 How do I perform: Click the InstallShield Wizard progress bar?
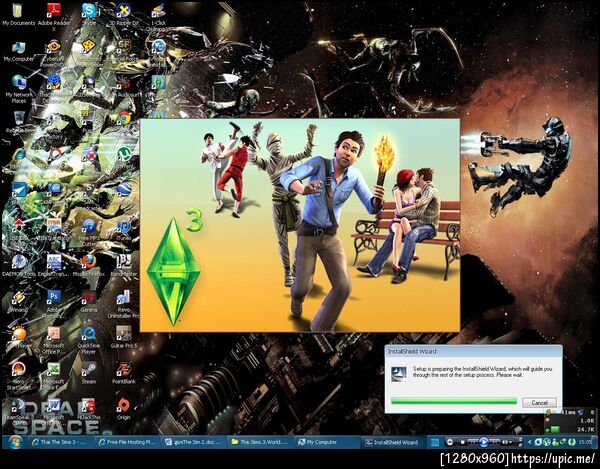(454, 401)
